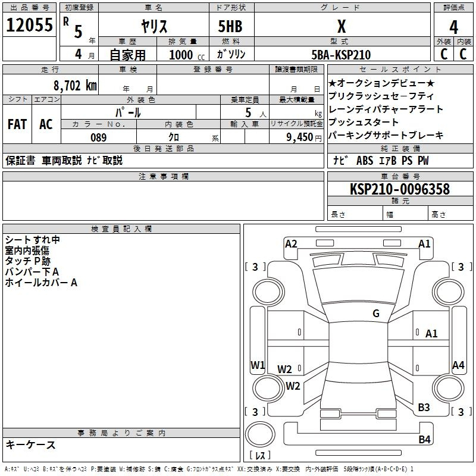Select the overall evaluation score 4

[x=453, y=27]
